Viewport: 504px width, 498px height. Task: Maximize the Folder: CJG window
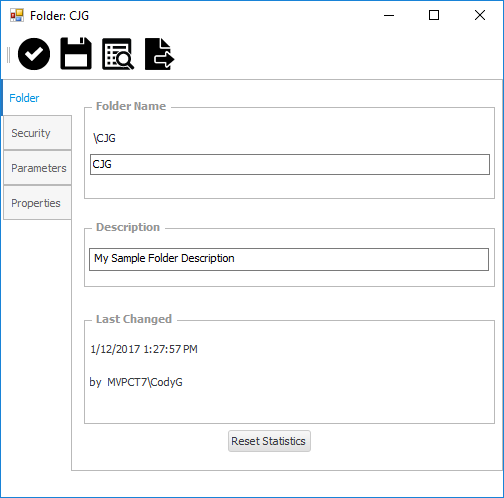[x=434, y=15]
